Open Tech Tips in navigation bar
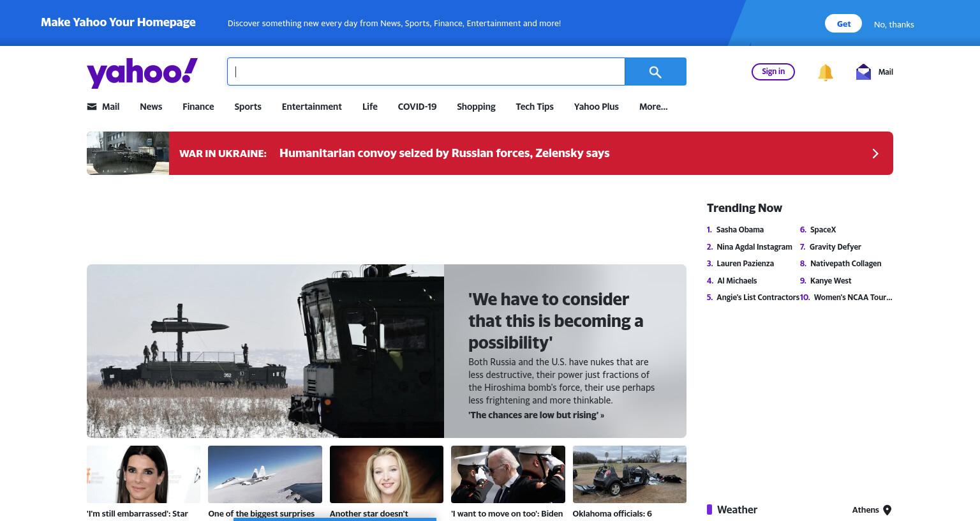Image resolution: width=980 pixels, height=521 pixels. pos(535,107)
